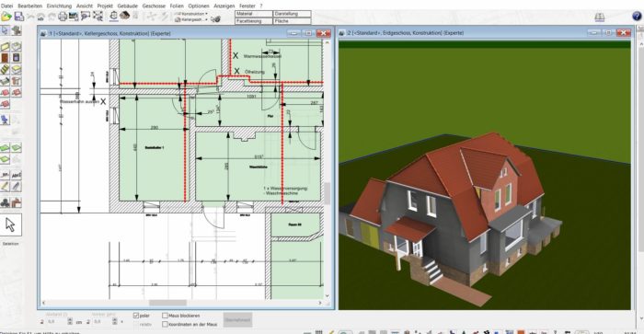Click horizontal scrollbar thumb of plan window
Image resolution: width=644 pixels, height=334 pixels.
167,304
